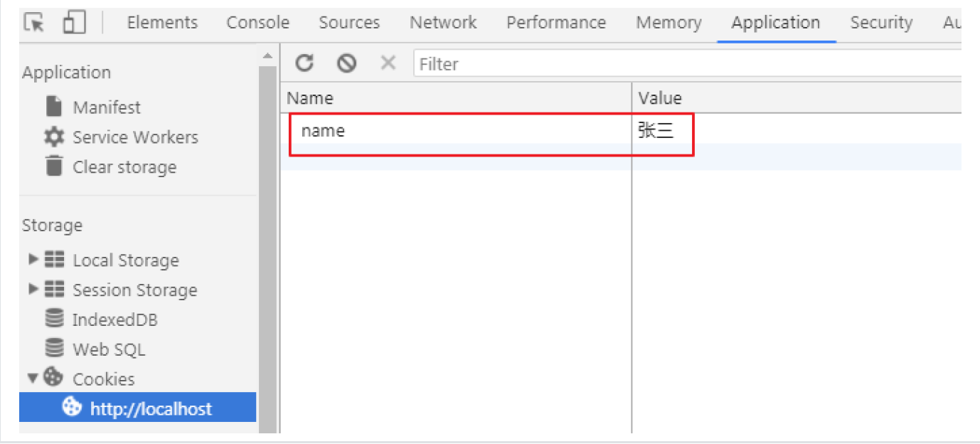The image size is (980, 444).
Task: Go to the Performance tab
Action: (556, 23)
